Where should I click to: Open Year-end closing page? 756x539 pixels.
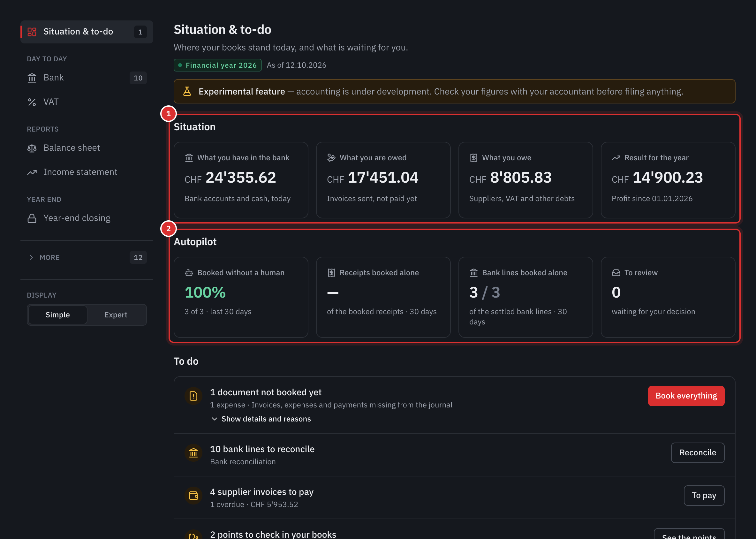pyautogui.click(x=87, y=218)
